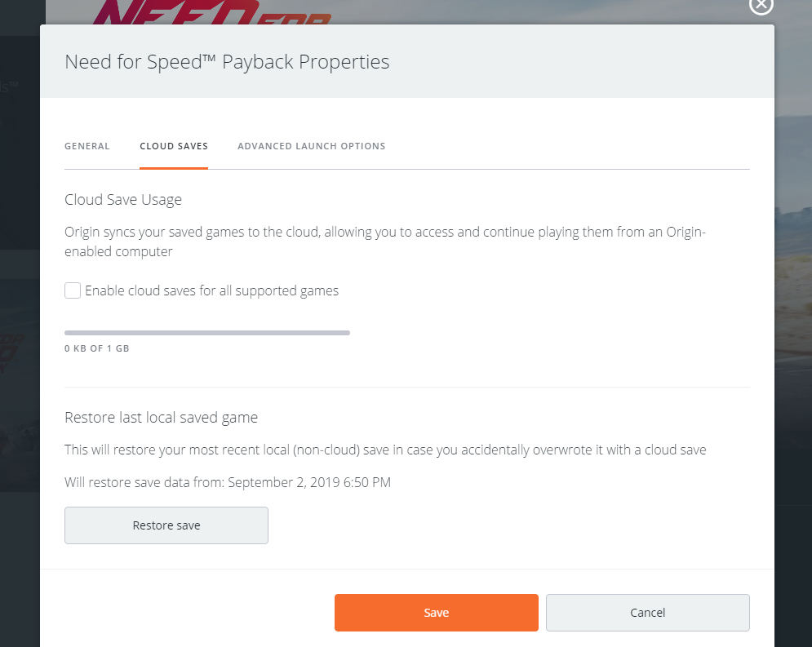Select the Cloud Saves tab
Screen dimensions: 812x647
[174, 146]
